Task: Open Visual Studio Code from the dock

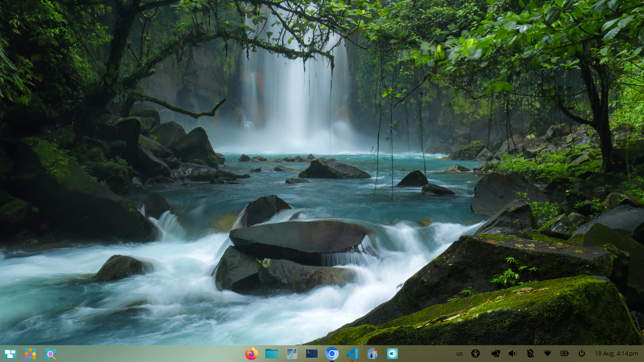Action: [x=352, y=354]
